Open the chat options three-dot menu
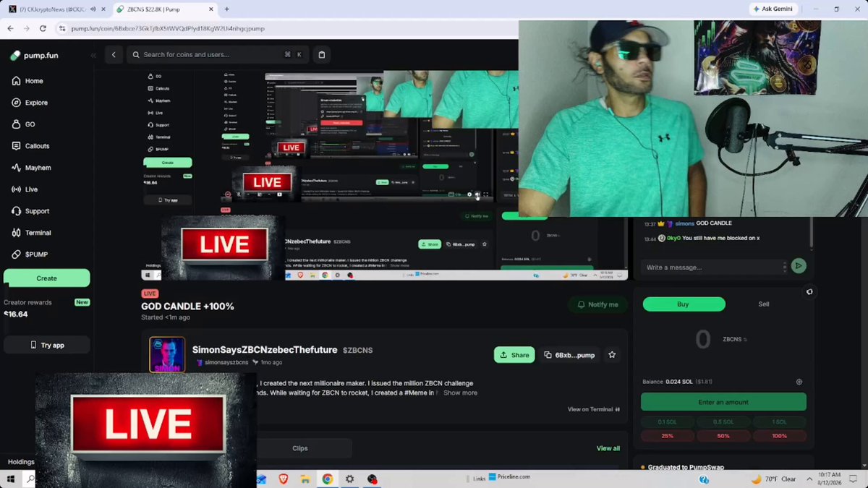The image size is (868, 488). (785, 267)
